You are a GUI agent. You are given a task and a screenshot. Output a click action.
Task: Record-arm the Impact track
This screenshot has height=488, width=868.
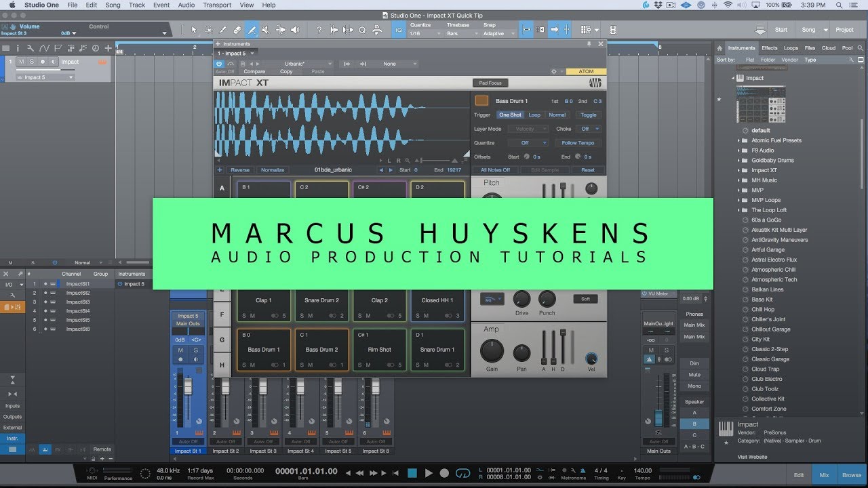(42, 62)
